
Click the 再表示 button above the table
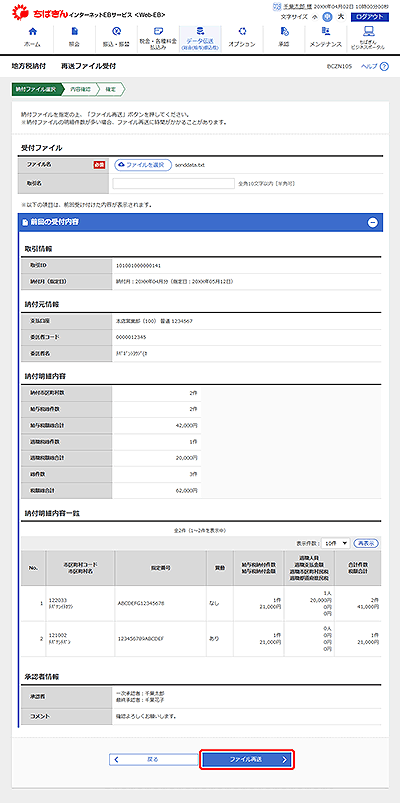[x=367, y=542]
